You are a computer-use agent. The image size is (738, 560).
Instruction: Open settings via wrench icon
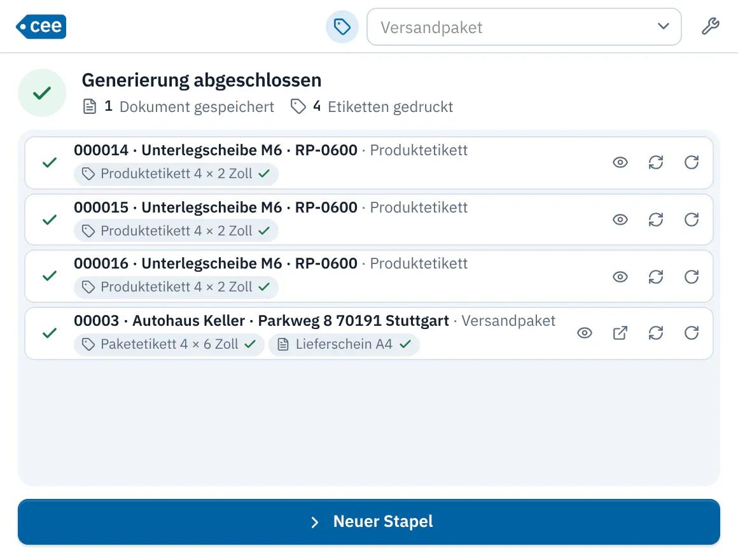click(710, 26)
